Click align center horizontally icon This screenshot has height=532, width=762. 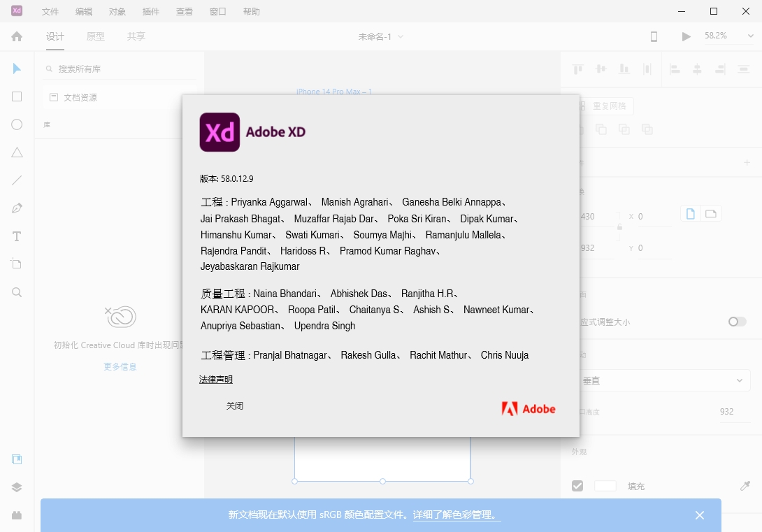(697, 69)
